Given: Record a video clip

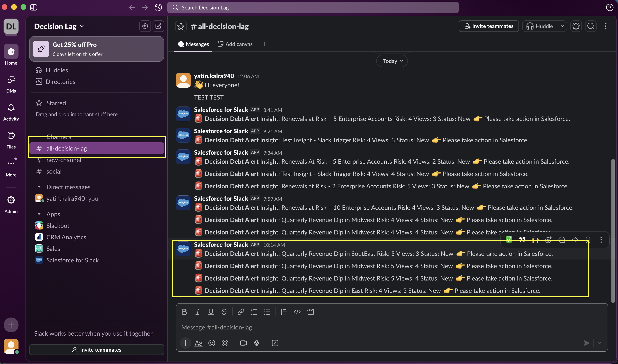Looking at the screenshot, I should point(243,343).
